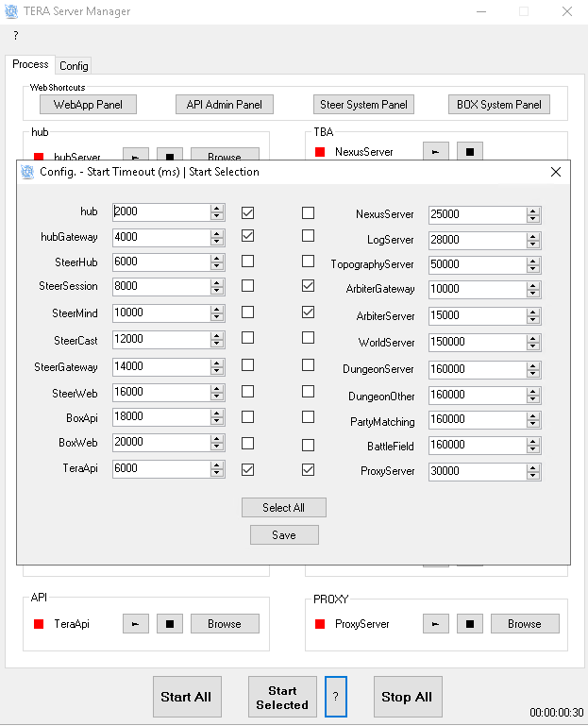This screenshot has height=726, width=588.
Task: Minimize the TERA Server Manager window
Action: pyautogui.click(x=481, y=11)
